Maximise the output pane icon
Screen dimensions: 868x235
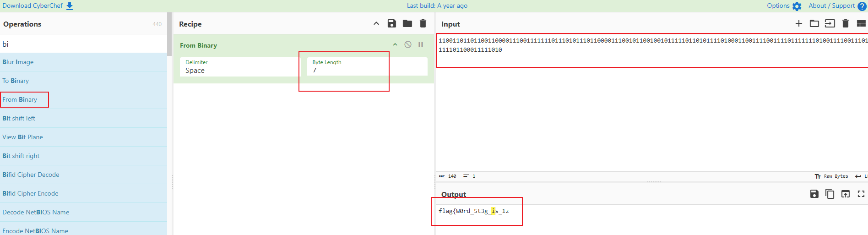click(x=861, y=194)
